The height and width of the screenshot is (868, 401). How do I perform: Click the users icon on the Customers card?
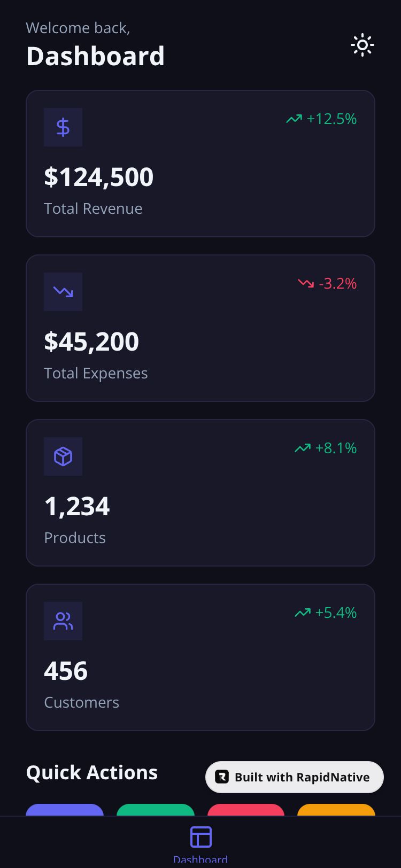63,621
